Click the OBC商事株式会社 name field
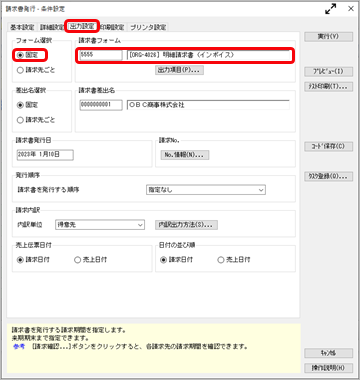Viewport: 360px width, 380px height. 208,105
